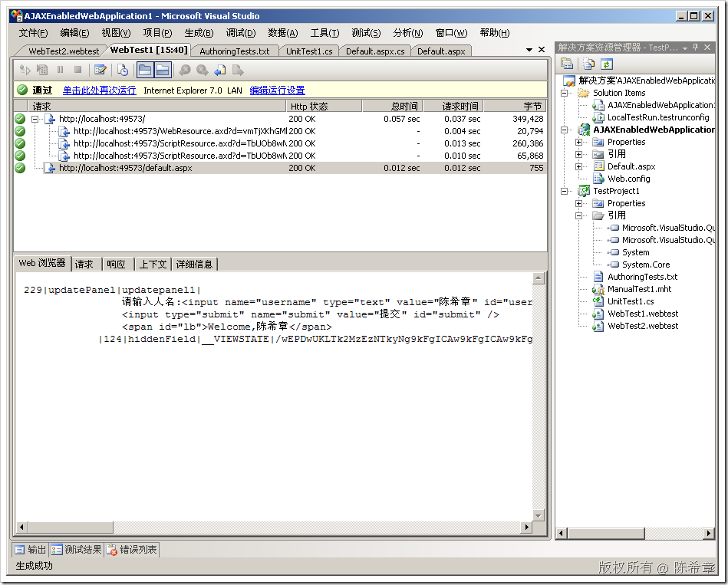
Task: Click Show All Files icon in Solution Explorer
Action: (x=588, y=64)
